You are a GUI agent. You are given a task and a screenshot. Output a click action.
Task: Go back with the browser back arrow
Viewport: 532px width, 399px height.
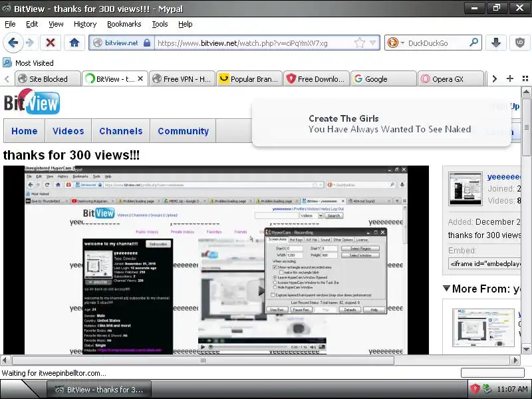pos(13,43)
